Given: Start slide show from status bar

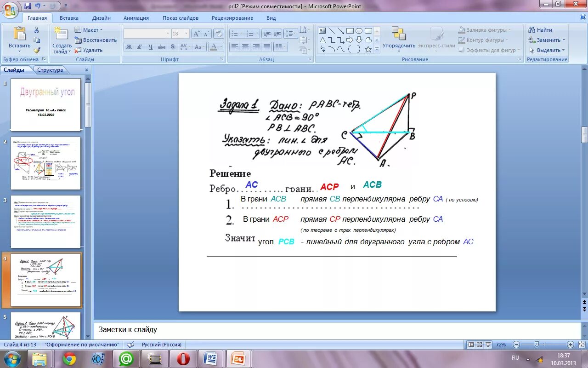Looking at the screenshot, I should point(487,345).
